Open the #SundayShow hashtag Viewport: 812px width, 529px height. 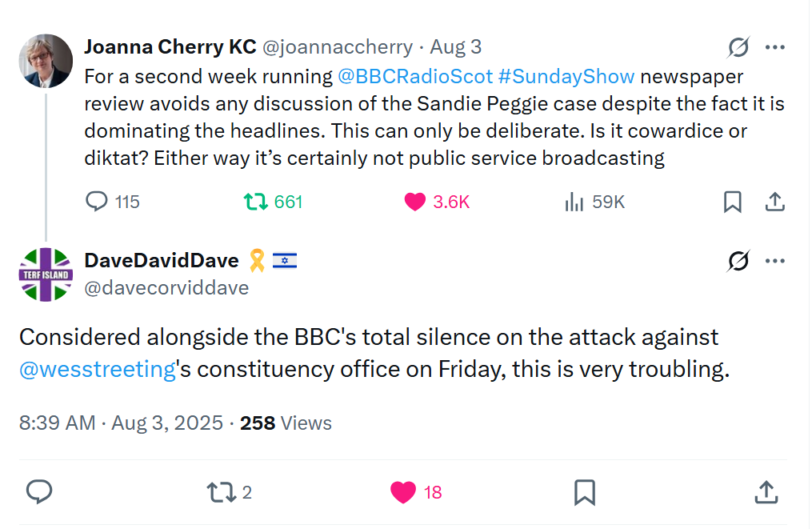[x=566, y=77]
